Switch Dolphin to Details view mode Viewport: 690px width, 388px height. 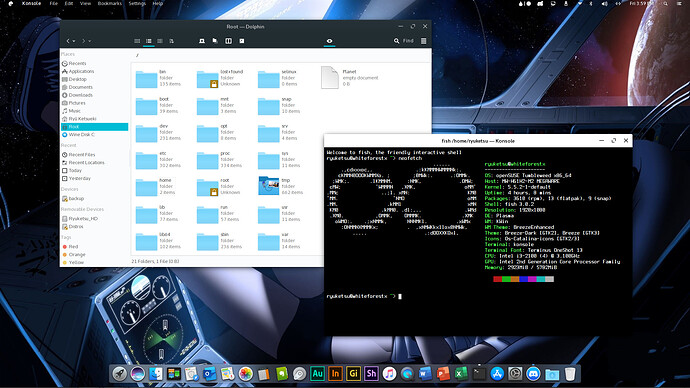(x=160, y=41)
